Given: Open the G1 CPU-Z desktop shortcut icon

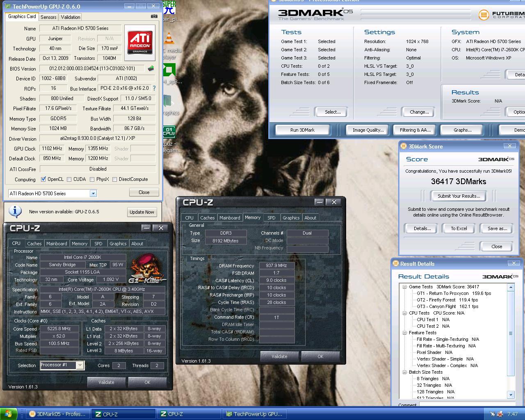Looking at the screenshot, I should [169, 132].
